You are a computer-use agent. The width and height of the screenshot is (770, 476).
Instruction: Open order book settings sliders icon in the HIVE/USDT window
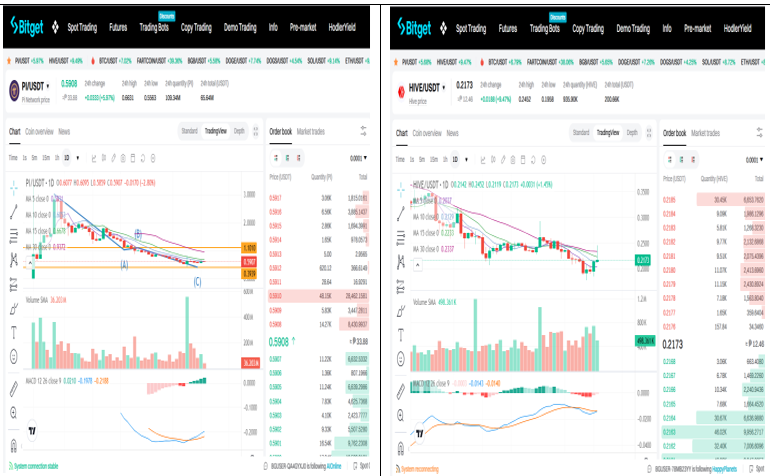759,133
